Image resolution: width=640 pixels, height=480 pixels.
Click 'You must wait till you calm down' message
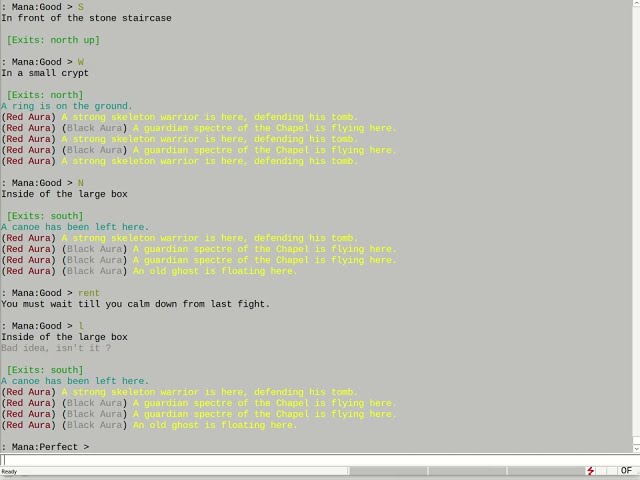click(136, 304)
